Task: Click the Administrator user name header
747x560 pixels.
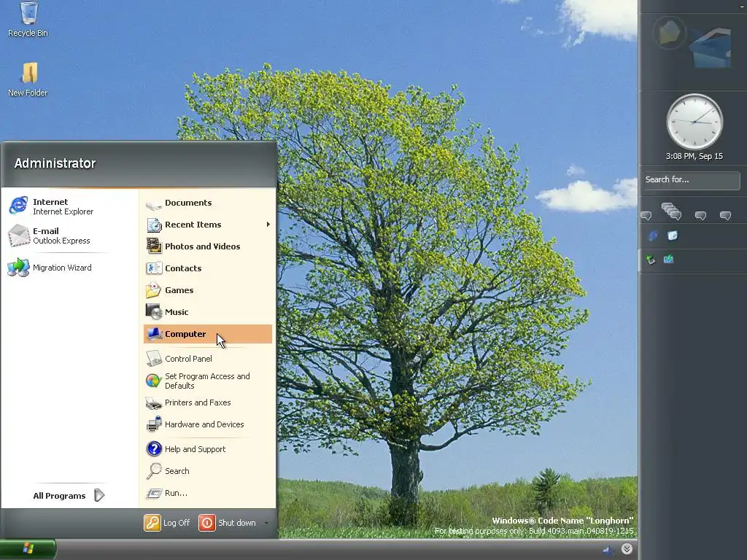Action: [55, 163]
